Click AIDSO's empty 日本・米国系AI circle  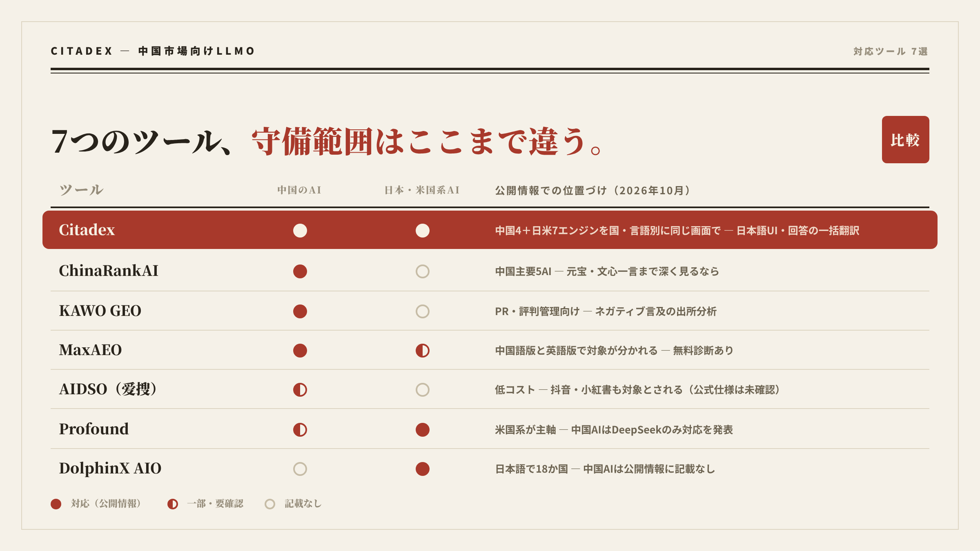pos(423,390)
